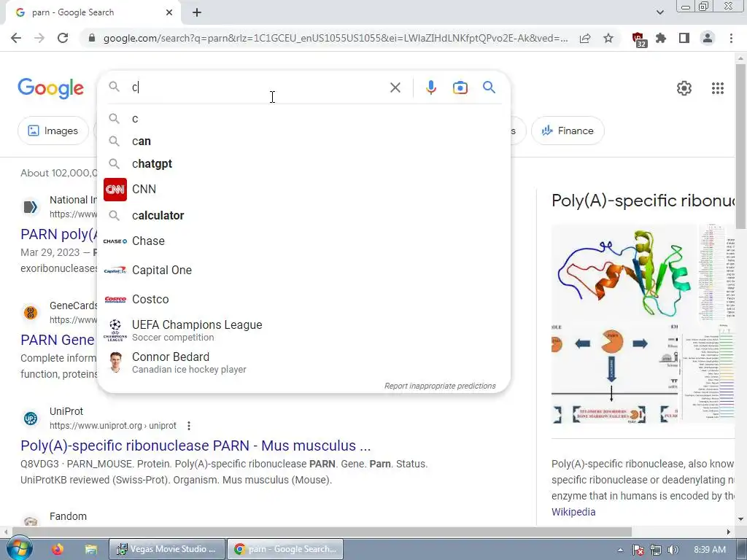Switch to the Images filter
This screenshot has height=560, width=747.
click(53, 131)
